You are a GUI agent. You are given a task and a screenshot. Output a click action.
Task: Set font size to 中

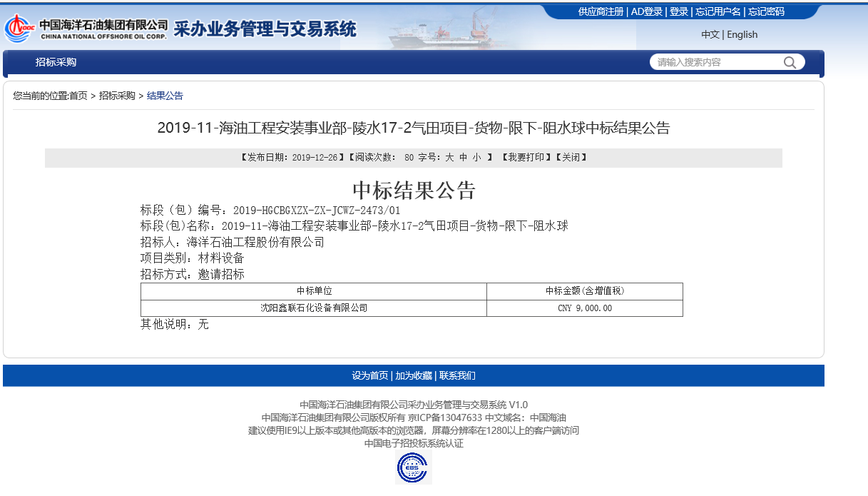[x=463, y=158]
